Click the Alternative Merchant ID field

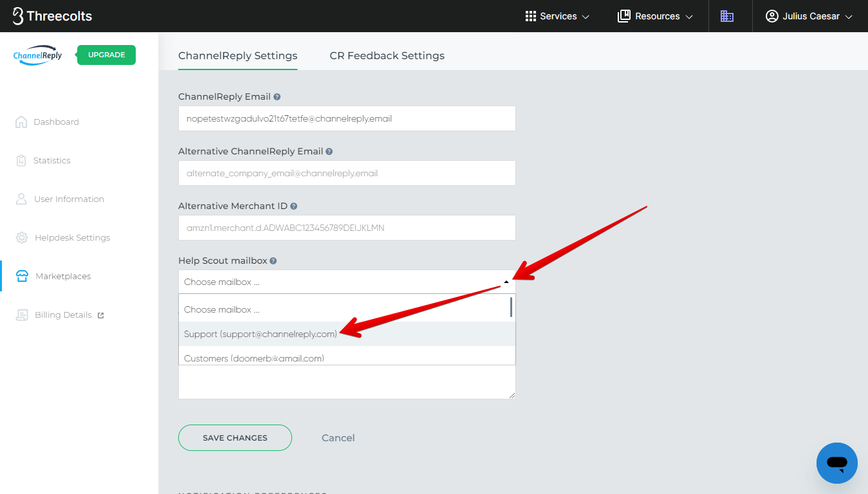click(x=347, y=228)
